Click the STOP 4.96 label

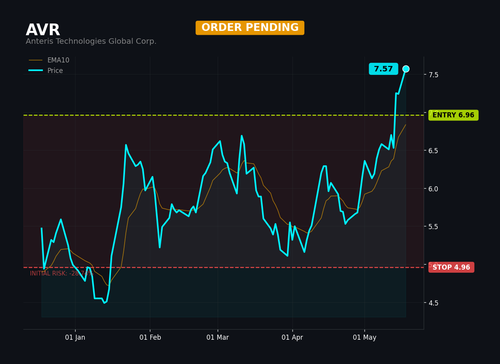pyautogui.click(x=451, y=267)
